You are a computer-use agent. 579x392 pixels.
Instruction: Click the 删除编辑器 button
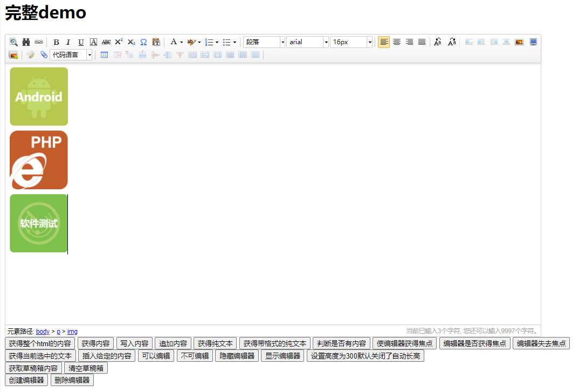tap(72, 380)
